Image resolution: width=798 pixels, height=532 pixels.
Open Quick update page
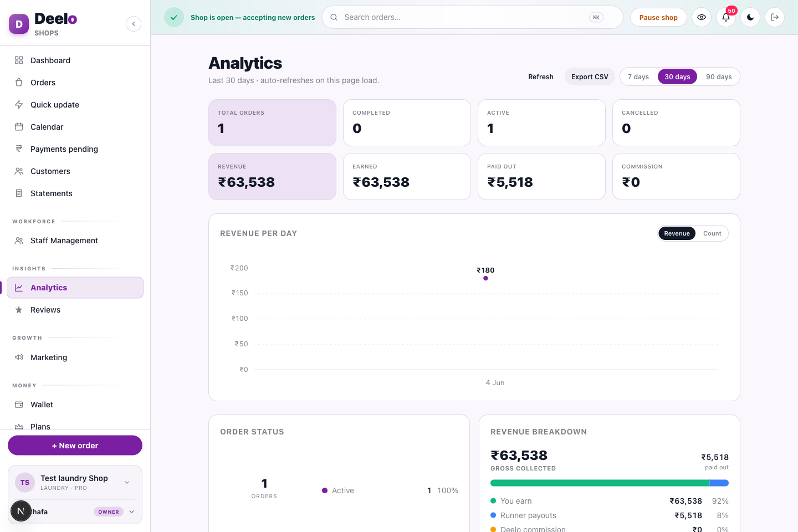(x=75, y=105)
